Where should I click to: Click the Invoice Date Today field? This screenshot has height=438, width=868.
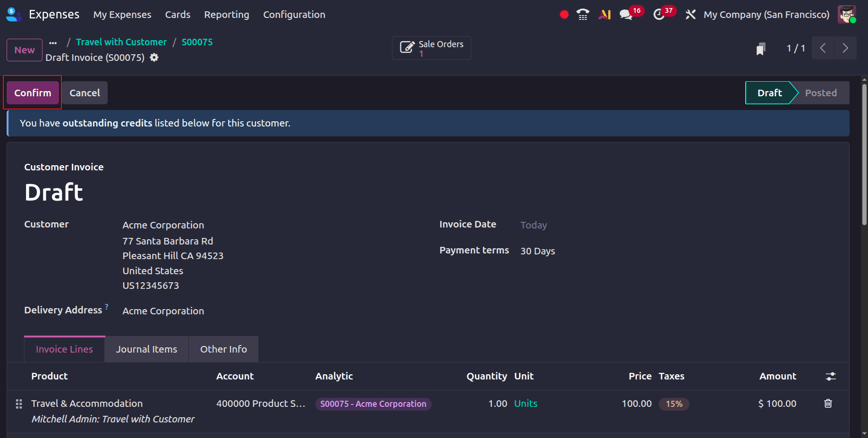click(534, 225)
